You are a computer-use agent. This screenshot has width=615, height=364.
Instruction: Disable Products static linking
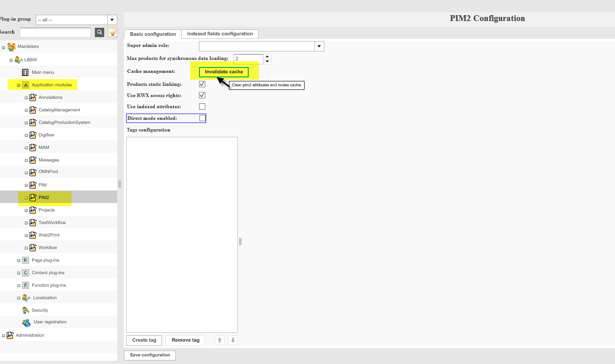pyautogui.click(x=202, y=84)
